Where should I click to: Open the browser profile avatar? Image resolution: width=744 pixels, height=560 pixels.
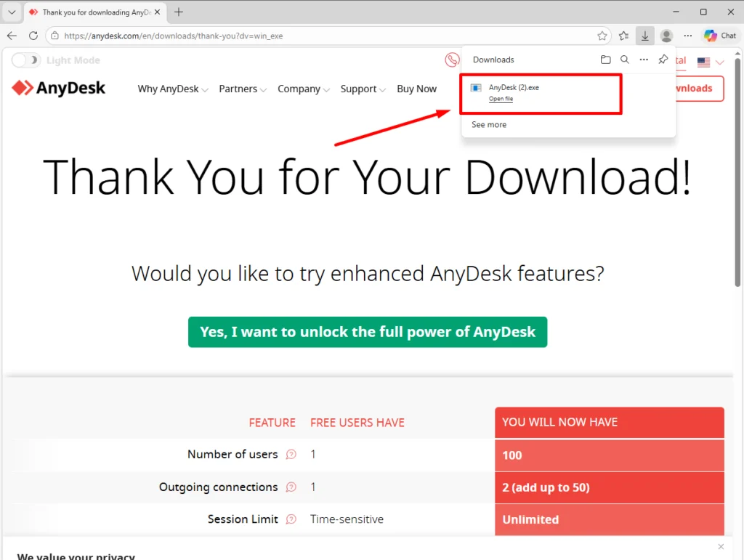(666, 36)
